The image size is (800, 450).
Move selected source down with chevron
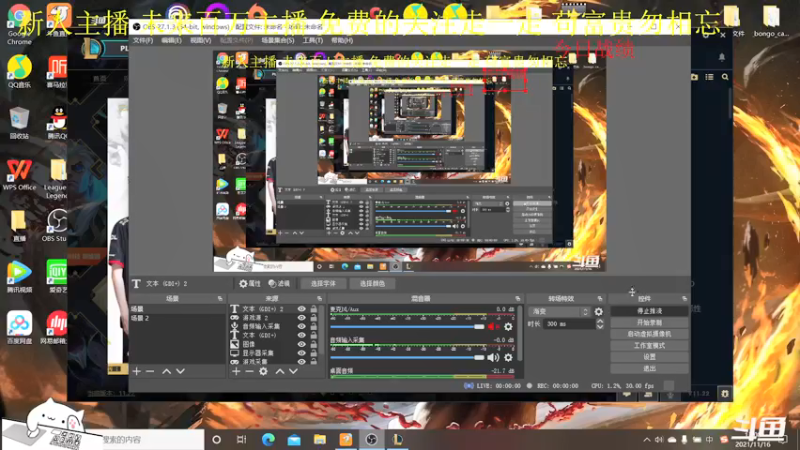(293, 371)
